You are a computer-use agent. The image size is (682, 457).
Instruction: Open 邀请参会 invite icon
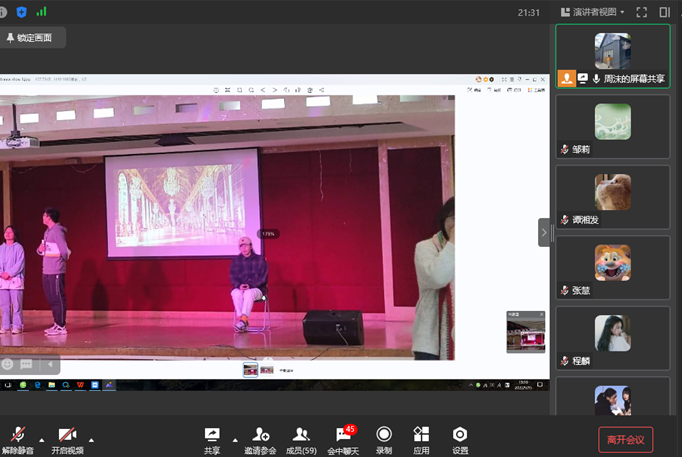tap(260, 435)
